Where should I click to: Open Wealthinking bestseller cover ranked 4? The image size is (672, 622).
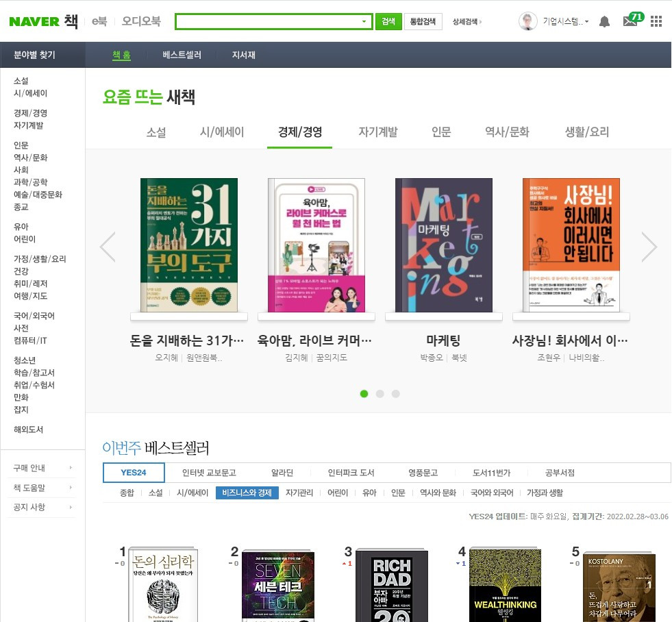click(x=506, y=585)
